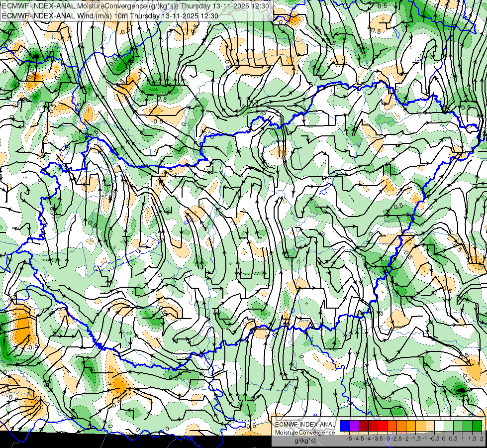Click the white legend swatch near zero

coord(439,426)
